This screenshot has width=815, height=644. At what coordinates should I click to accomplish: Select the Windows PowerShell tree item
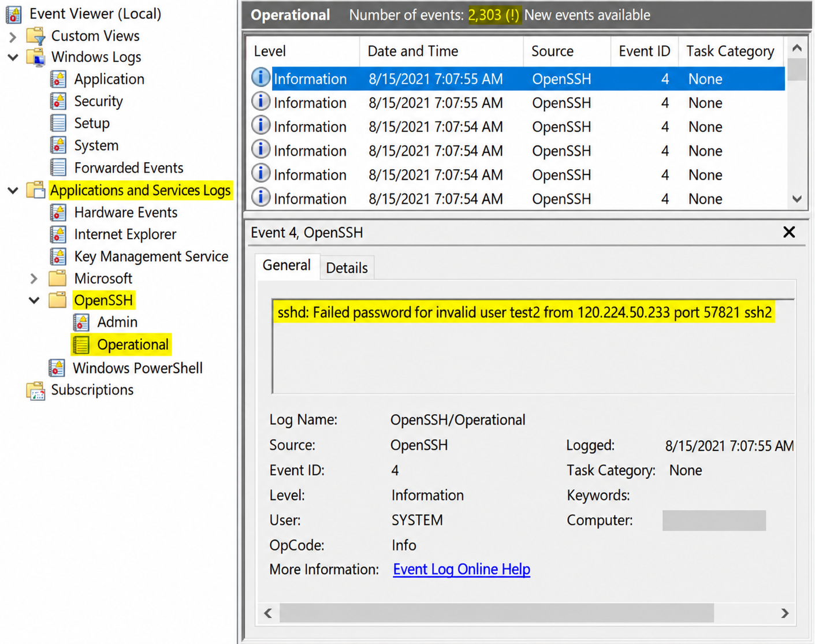[137, 368]
